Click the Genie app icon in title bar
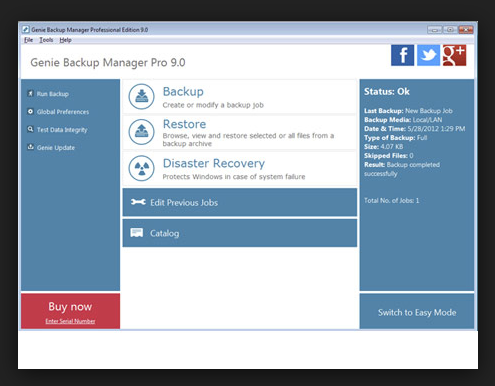The image size is (495, 386). coord(26,30)
